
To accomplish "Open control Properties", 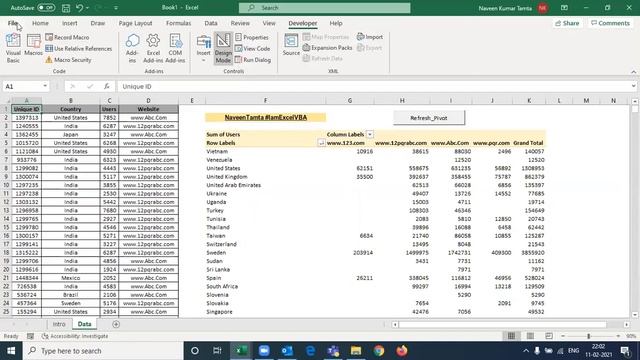I will pyautogui.click(x=252, y=37).
